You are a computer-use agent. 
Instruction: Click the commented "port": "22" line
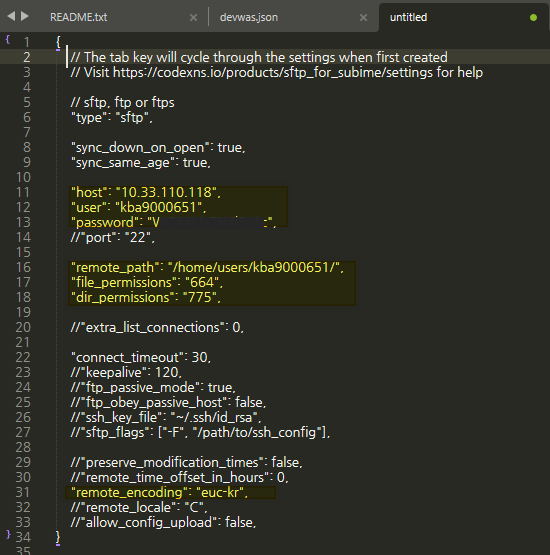coord(113,238)
